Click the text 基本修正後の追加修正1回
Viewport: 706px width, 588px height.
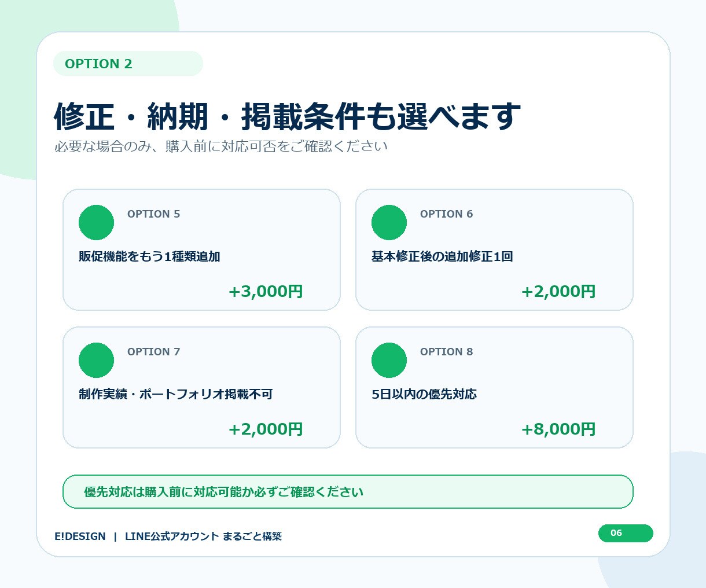442,256
